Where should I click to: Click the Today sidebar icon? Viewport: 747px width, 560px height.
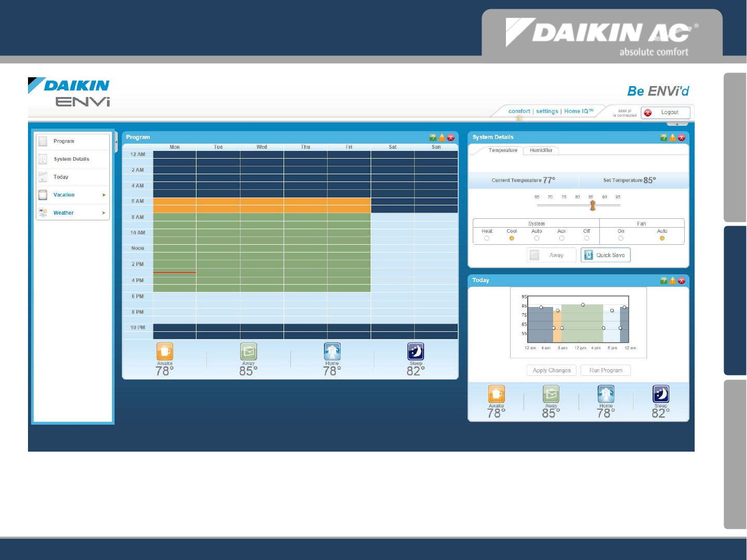tap(43, 177)
